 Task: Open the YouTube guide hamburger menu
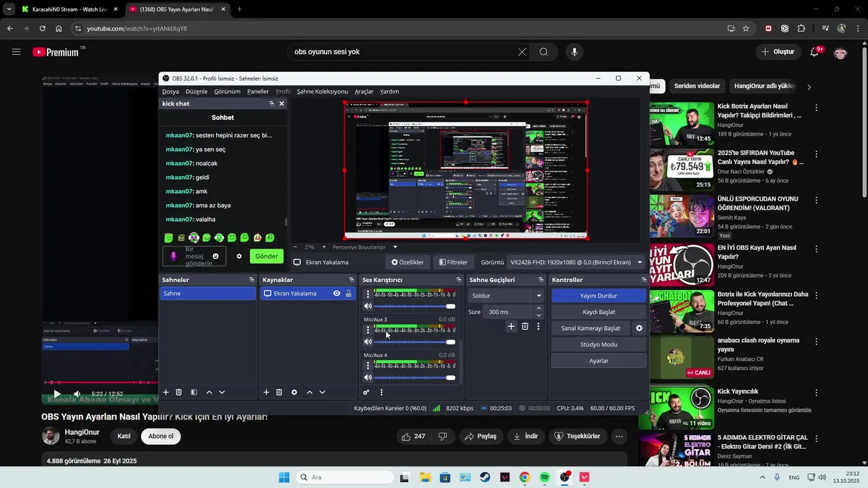pos(16,52)
